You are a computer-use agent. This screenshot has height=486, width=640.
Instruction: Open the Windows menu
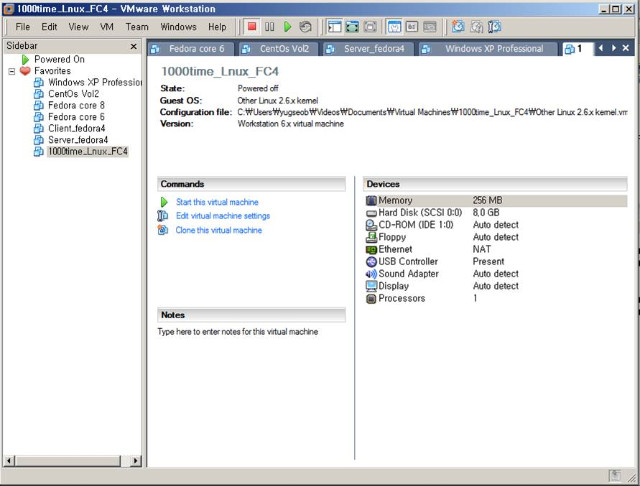[x=178, y=27]
